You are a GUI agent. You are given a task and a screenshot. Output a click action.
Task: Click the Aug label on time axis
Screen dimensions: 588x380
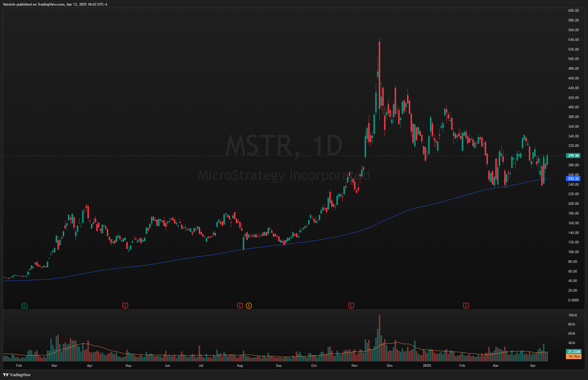(240, 366)
